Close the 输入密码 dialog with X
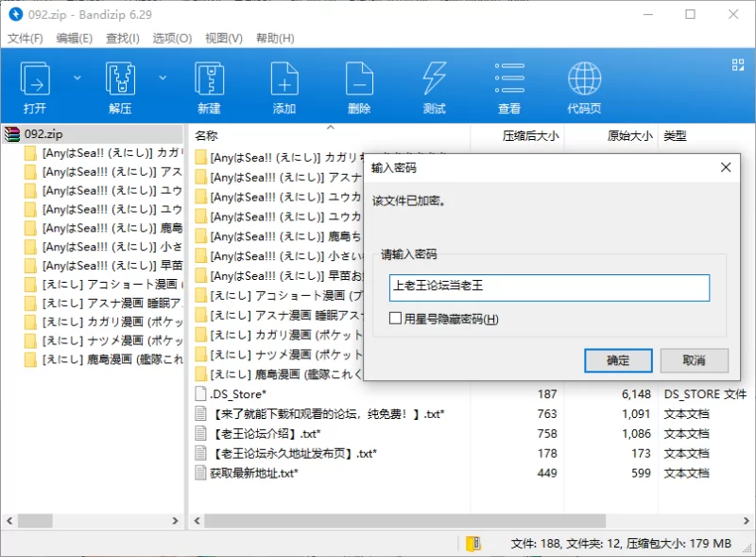The image size is (756, 557). click(x=726, y=167)
